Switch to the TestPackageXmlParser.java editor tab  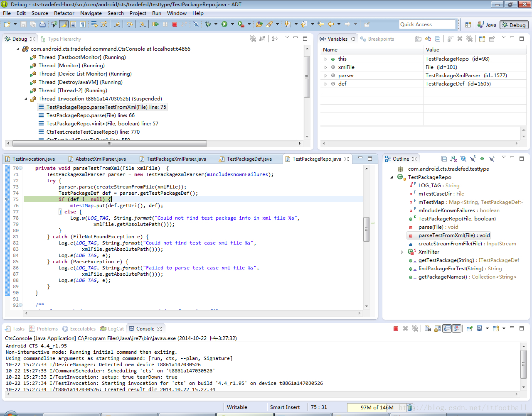[176, 159]
